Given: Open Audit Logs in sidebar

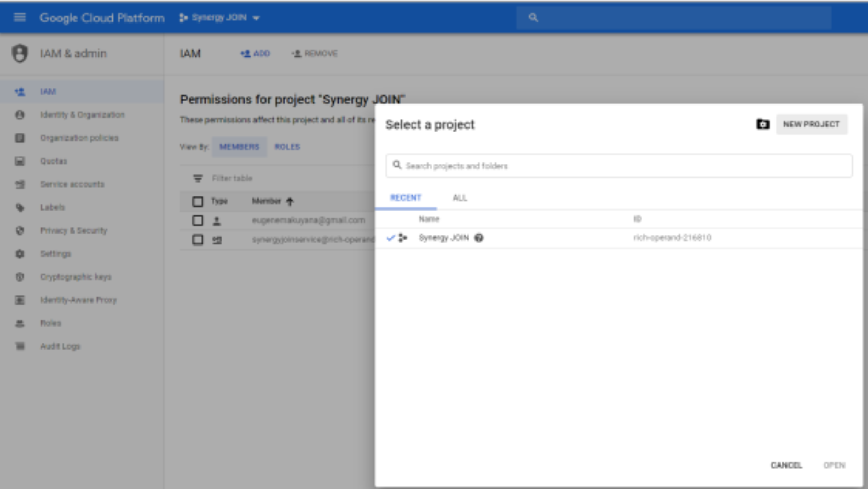Looking at the screenshot, I should [60, 346].
